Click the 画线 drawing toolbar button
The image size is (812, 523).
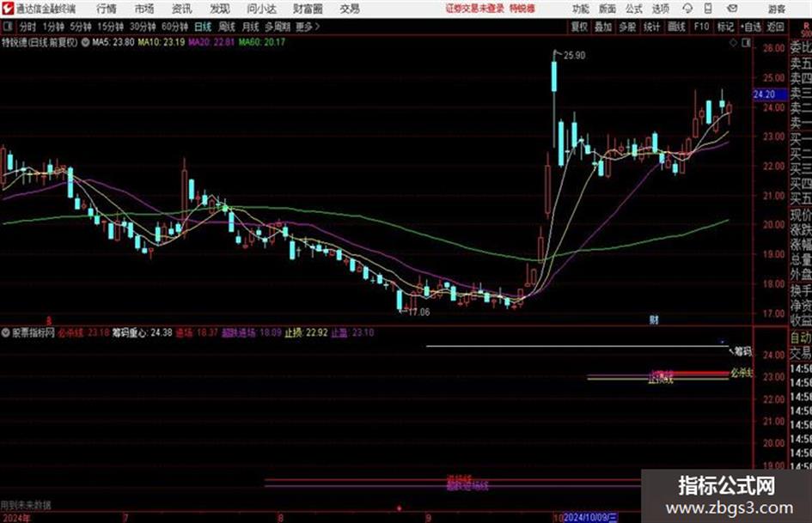point(676,27)
